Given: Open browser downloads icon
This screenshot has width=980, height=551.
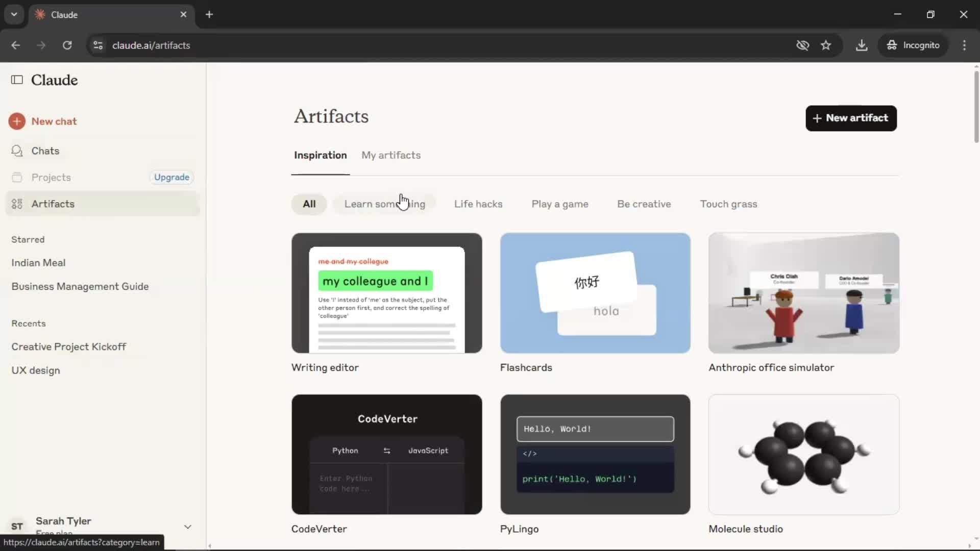Looking at the screenshot, I should pos(862,45).
